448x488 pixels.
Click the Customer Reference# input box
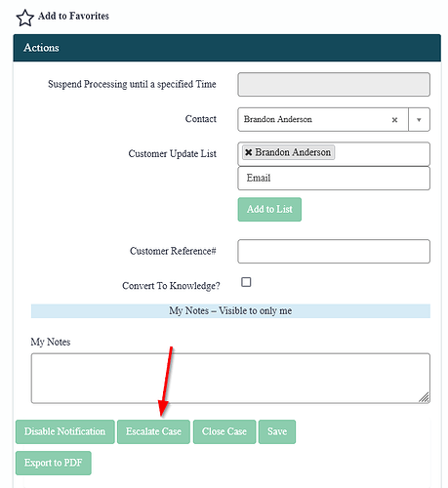click(x=334, y=251)
